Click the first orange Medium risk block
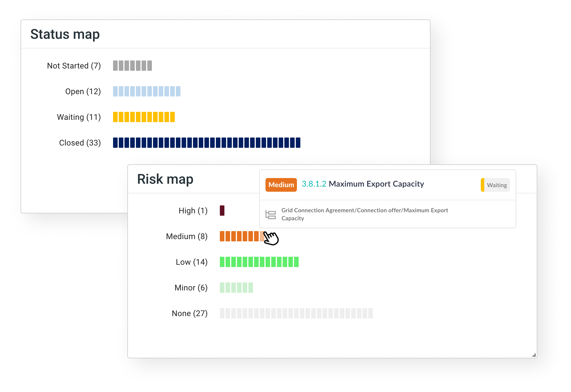The height and width of the screenshot is (392, 571). pyautogui.click(x=222, y=236)
